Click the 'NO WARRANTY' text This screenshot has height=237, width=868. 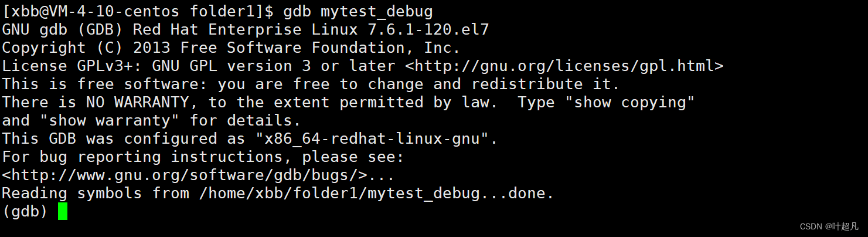pos(137,102)
